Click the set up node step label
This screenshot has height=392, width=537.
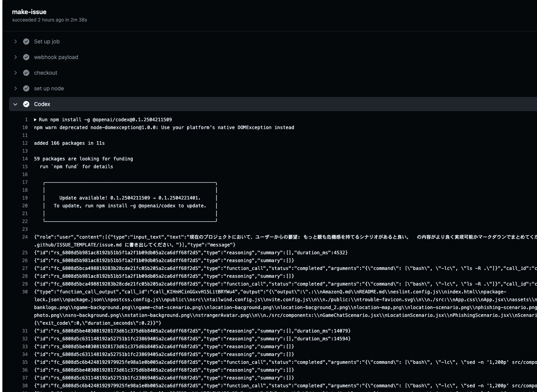point(49,88)
